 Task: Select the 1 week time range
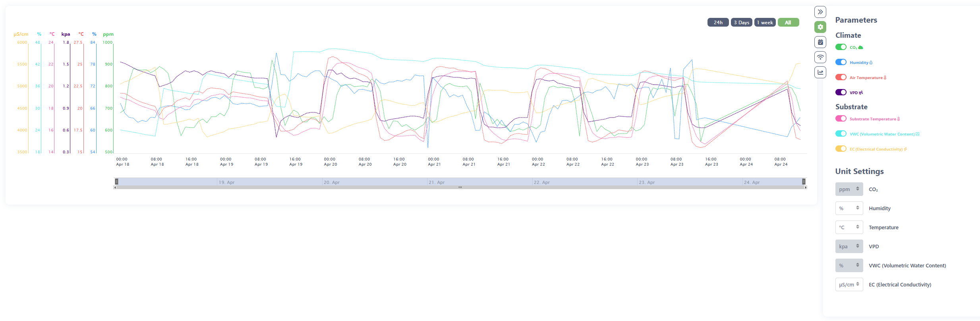pos(765,23)
